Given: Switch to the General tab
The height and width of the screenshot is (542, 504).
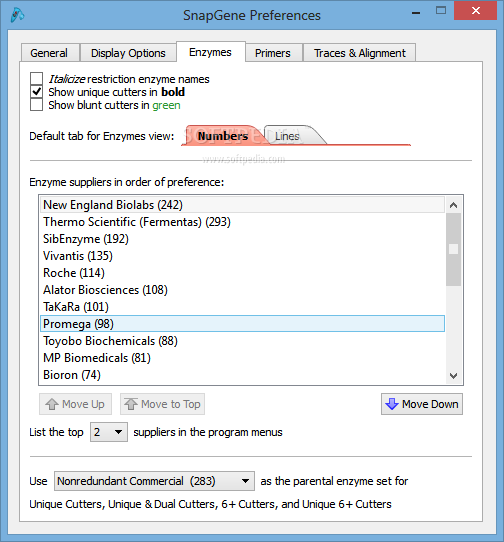Looking at the screenshot, I should pyautogui.click(x=49, y=53).
